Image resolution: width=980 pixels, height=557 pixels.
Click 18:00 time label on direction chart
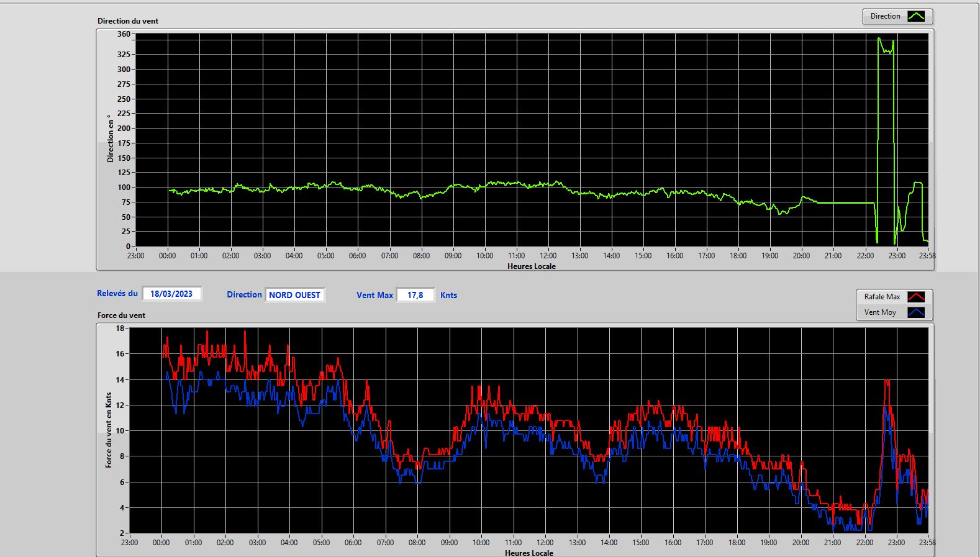pyautogui.click(x=738, y=256)
